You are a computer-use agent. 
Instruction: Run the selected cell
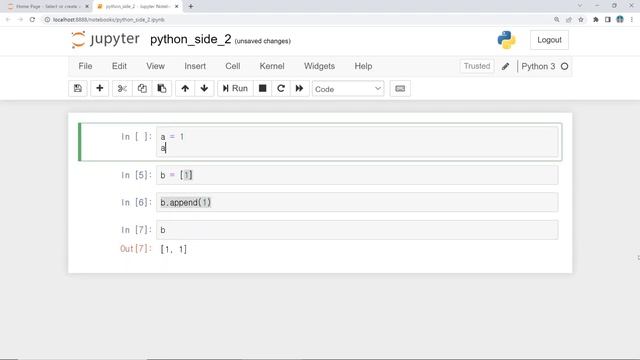click(x=235, y=89)
